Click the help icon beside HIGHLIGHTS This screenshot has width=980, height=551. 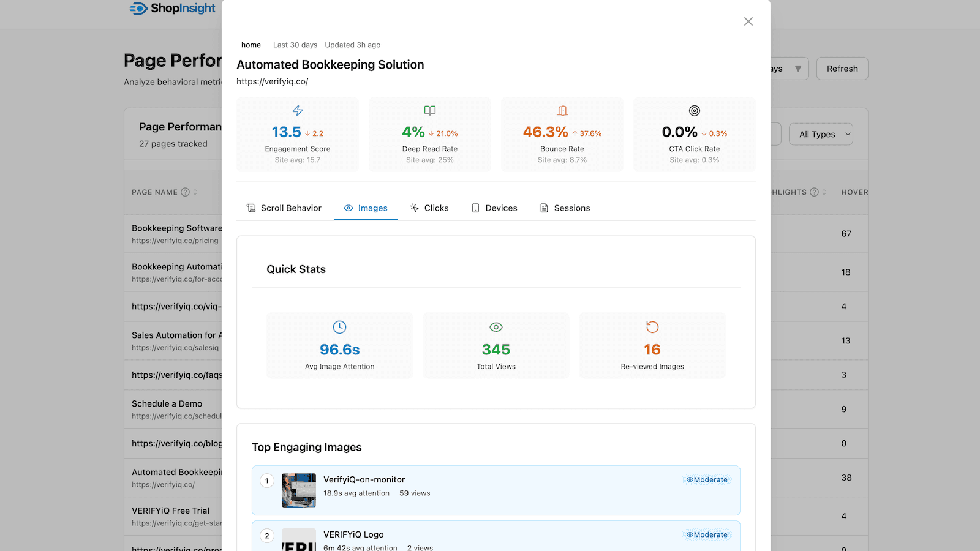click(815, 192)
